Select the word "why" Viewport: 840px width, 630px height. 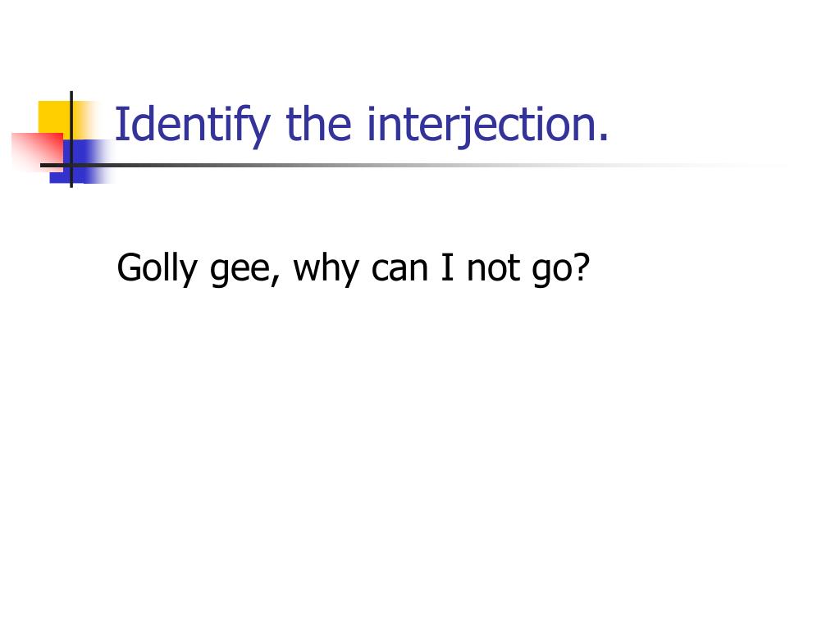tap(326, 268)
